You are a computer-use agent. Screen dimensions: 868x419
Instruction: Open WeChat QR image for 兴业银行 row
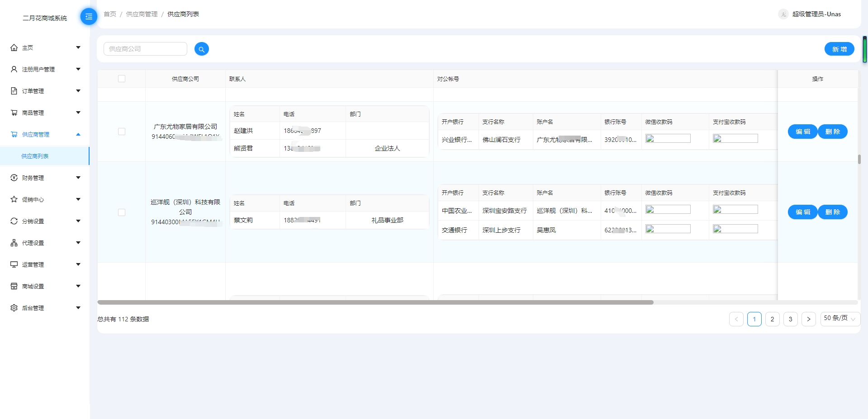668,139
